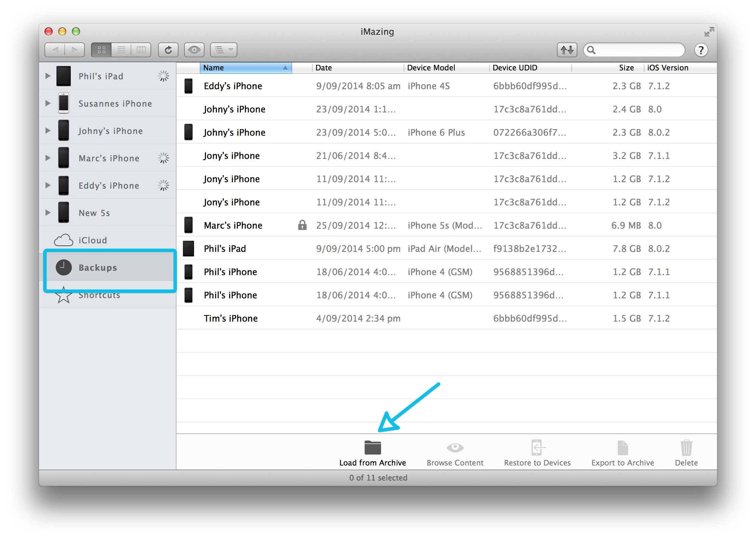Open help with the question mark button
756x540 pixels.
(x=701, y=50)
